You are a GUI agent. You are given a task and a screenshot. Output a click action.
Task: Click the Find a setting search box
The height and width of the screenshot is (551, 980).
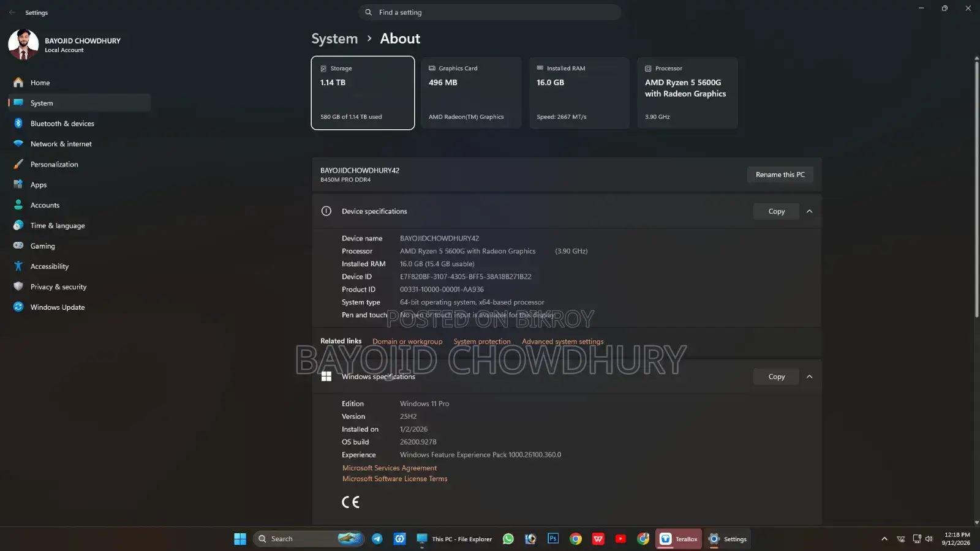coord(490,12)
